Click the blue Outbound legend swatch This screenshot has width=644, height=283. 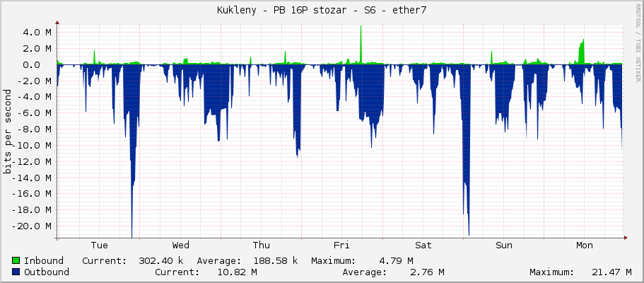(16, 272)
